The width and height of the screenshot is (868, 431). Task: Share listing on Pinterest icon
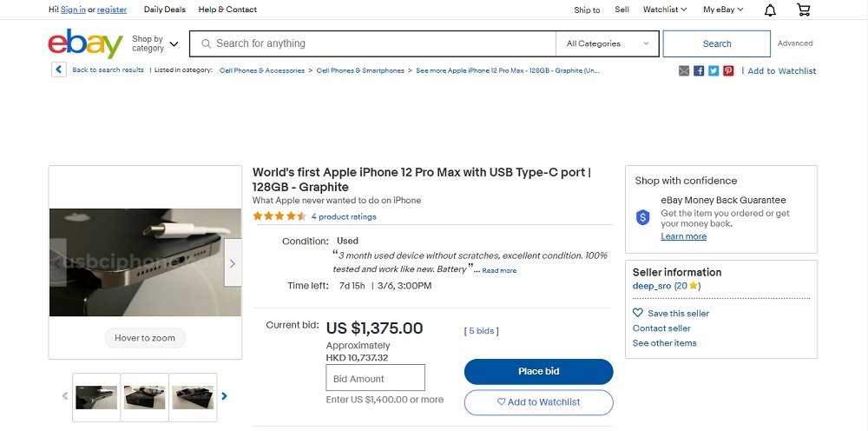(x=728, y=71)
